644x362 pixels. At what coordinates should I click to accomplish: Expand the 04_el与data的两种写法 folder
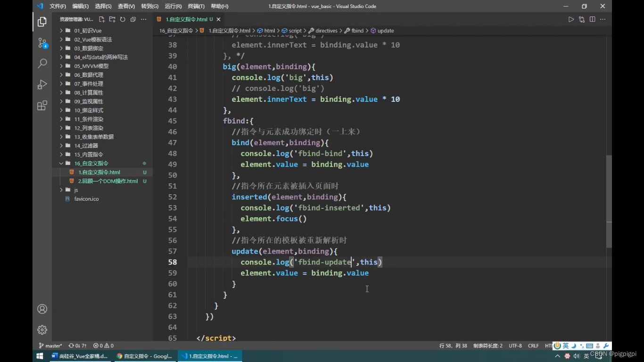pos(102,57)
